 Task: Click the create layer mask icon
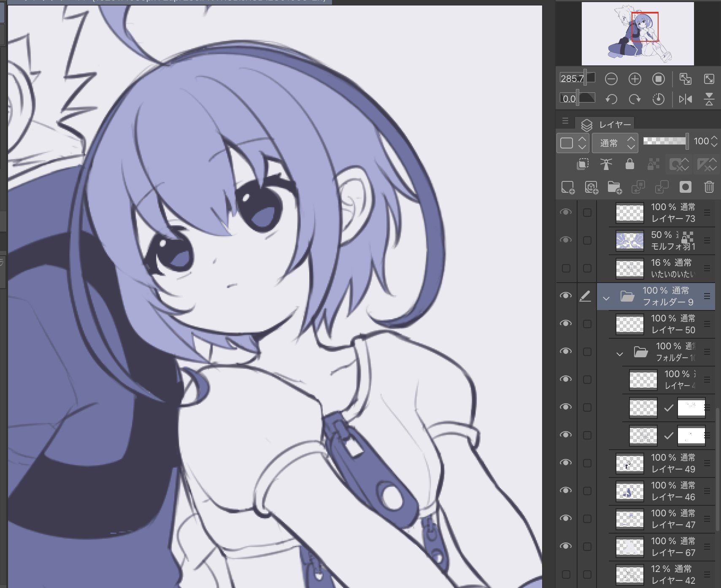(685, 187)
